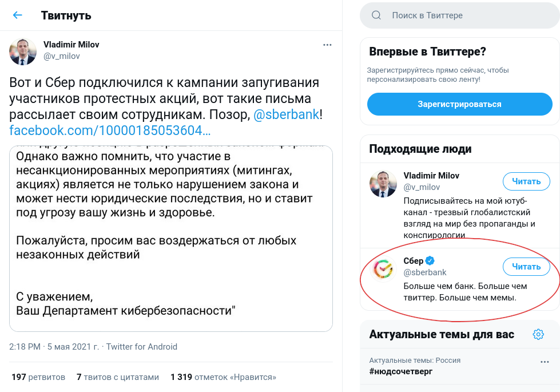Expand options for the #нюдсочетверг trend

coord(545,362)
